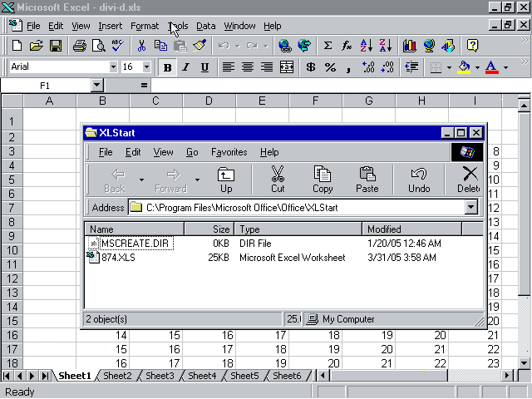Increase decimal places icon
Viewport: 532px width, 399px height.
[x=368, y=67]
